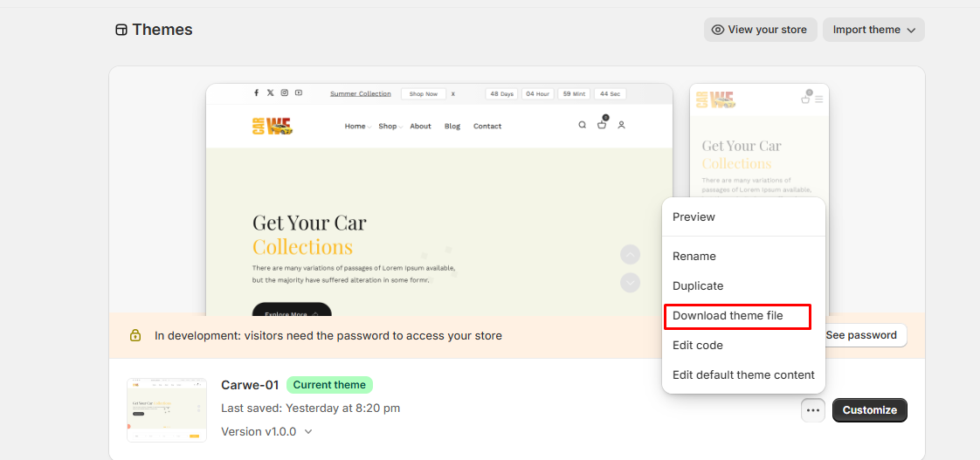
Task: Click the Instagram icon in preview header
Action: [x=284, y=93]
